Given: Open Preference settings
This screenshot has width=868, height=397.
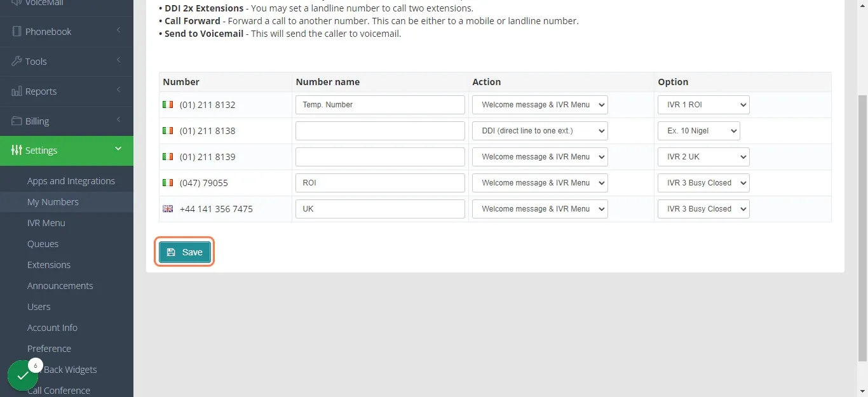Looking at the screenshot, I should [49, 349].
